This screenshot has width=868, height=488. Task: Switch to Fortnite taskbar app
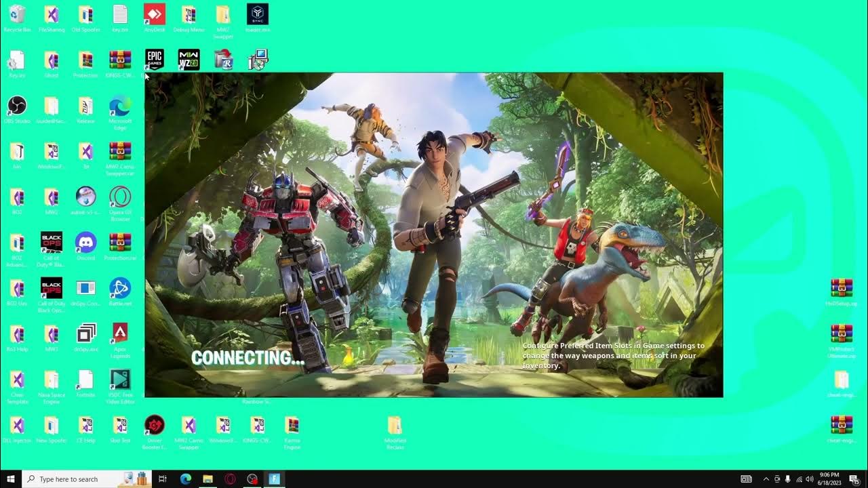tap(275, 479)
